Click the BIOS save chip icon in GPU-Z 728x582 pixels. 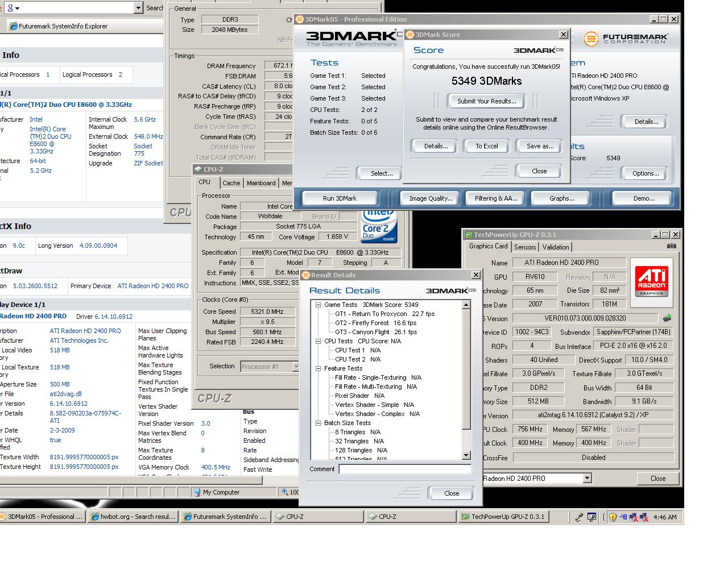pos(667,318)
